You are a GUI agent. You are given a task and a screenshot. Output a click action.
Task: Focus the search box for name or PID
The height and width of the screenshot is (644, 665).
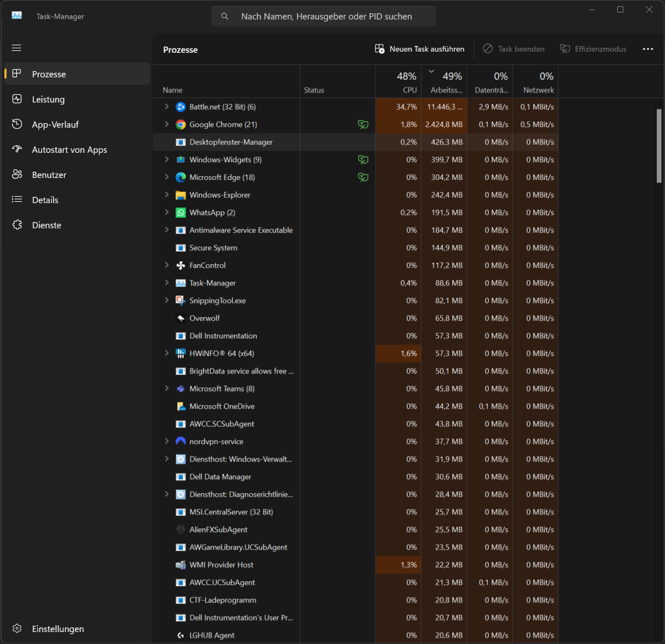[x=323, y=16]
